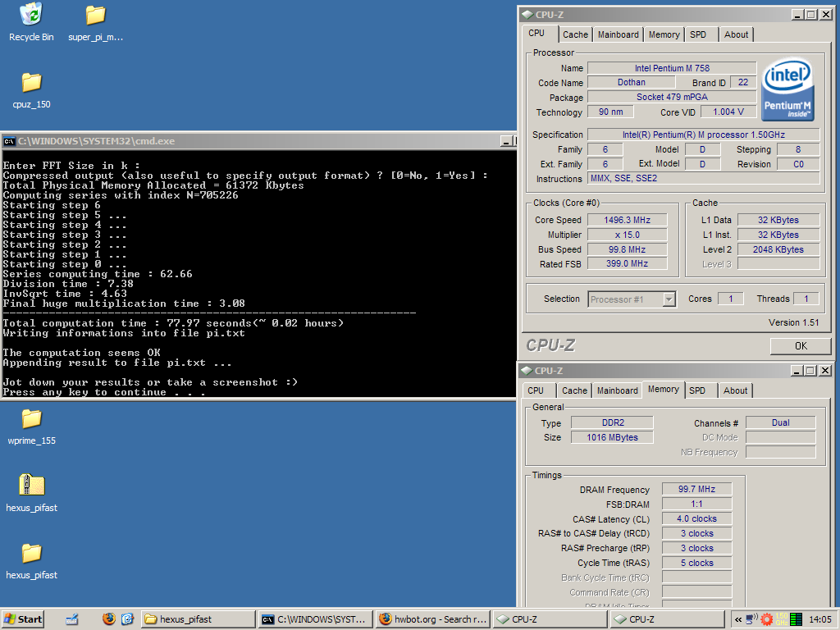
Task: Click the Memory tab in bottom CPU-Z
Action: [x=663, y=390]
